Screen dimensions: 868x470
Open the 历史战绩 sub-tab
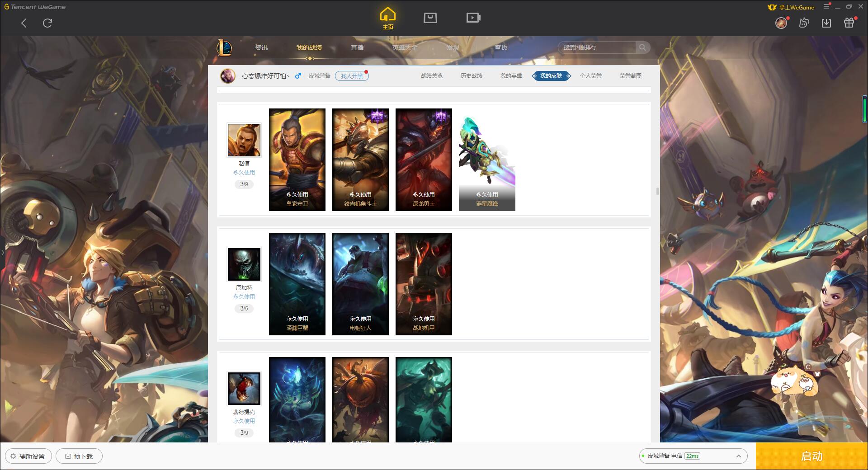coord(472,76)
